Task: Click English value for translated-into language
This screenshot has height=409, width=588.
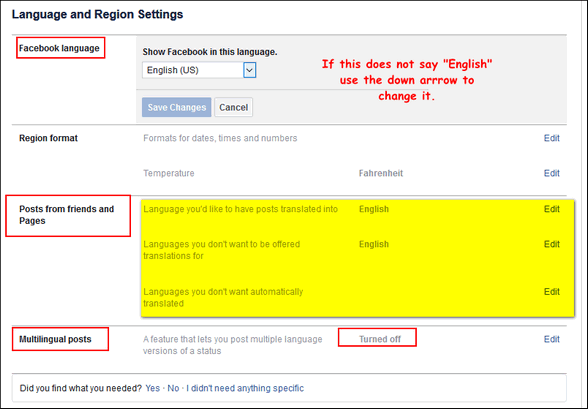Action: coord(374,209)
